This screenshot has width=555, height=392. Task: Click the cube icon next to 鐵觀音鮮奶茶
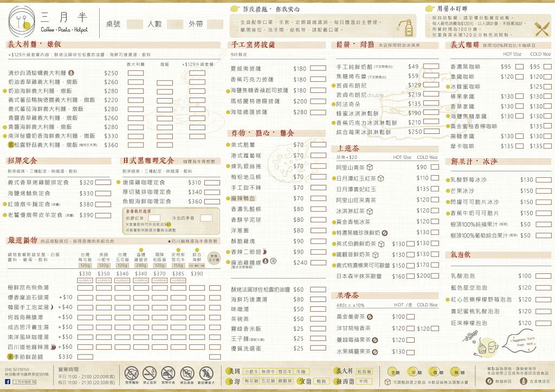(376, 255)
